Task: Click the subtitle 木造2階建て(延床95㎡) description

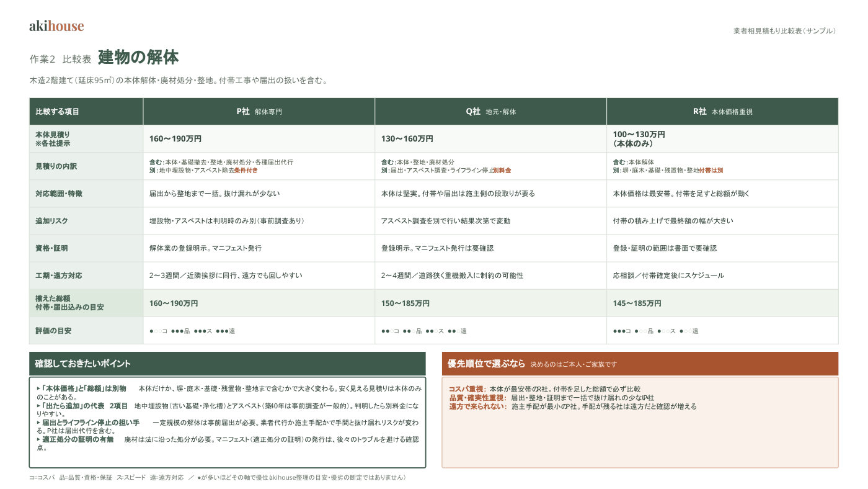Action: point(178,81)
